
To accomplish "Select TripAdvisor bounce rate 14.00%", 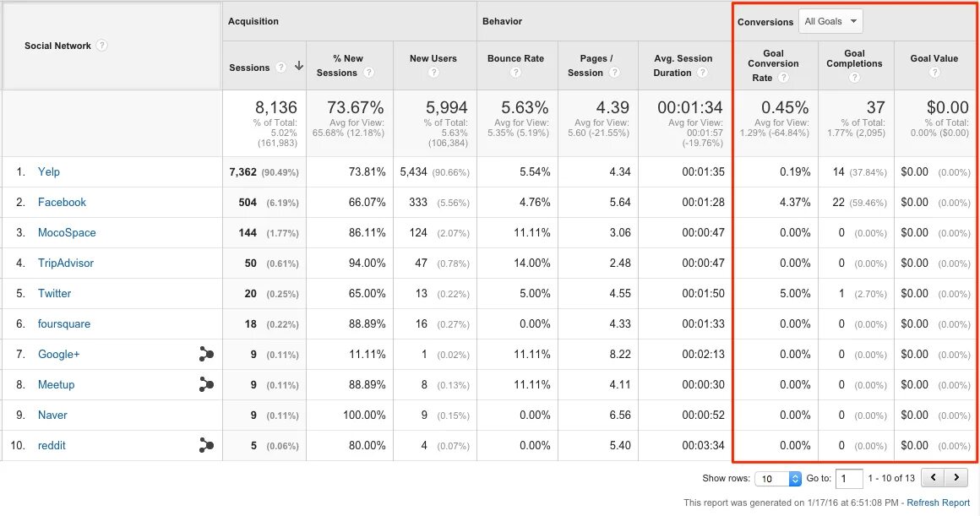I will [x=532, y=263].
